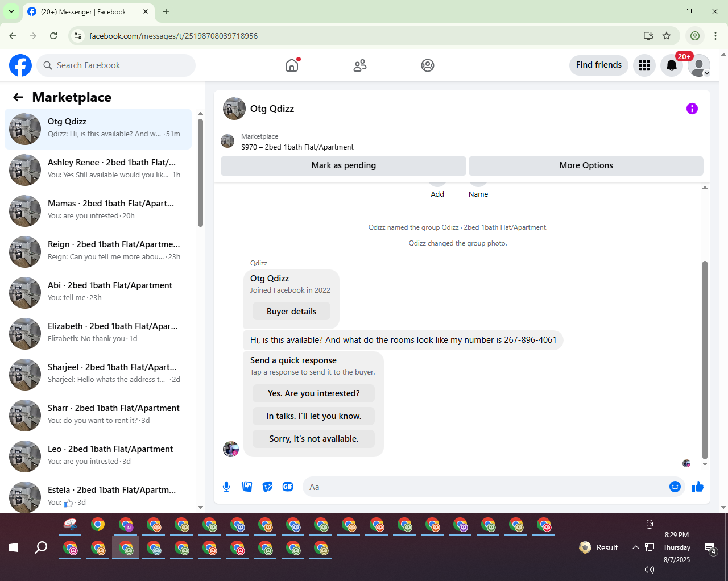Click the install app icon in the address bar

(x=648, y=36)
